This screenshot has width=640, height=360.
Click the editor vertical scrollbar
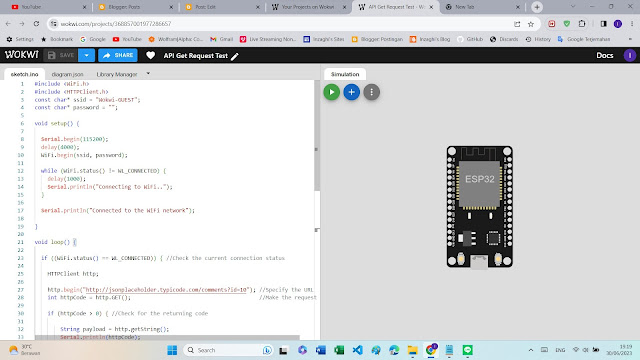click(317, 137)
